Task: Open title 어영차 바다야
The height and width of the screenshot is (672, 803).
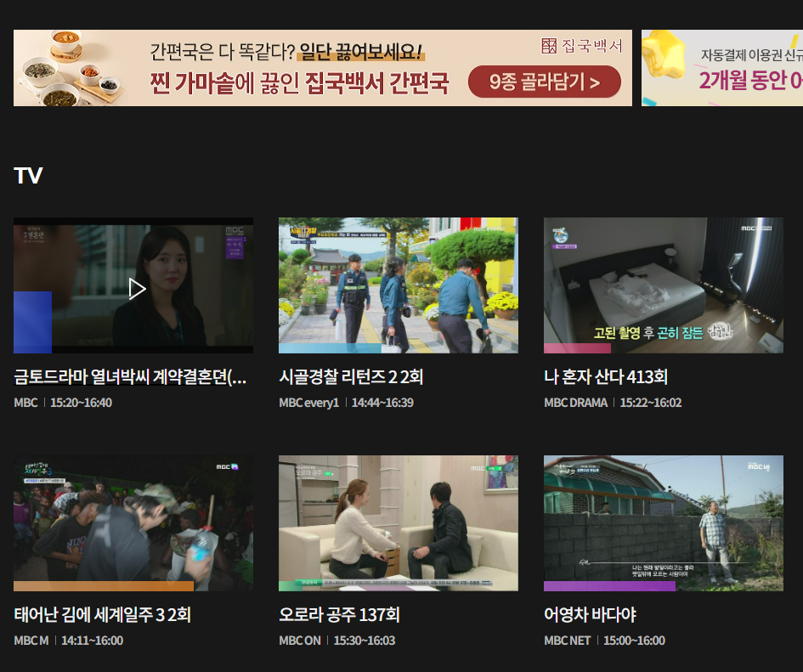Action: 590,614
